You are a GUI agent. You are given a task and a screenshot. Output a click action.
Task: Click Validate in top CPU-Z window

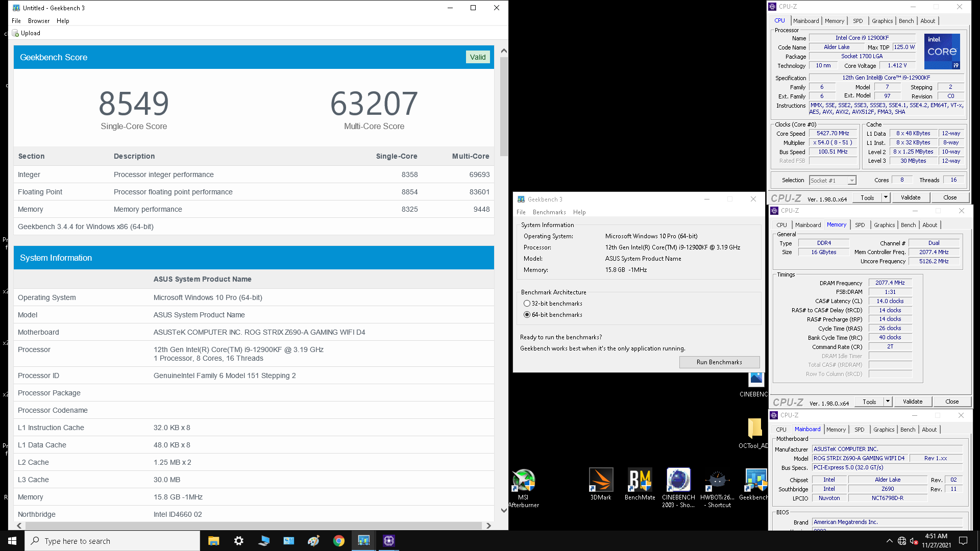pyautogui.click(x=911, y=197)
